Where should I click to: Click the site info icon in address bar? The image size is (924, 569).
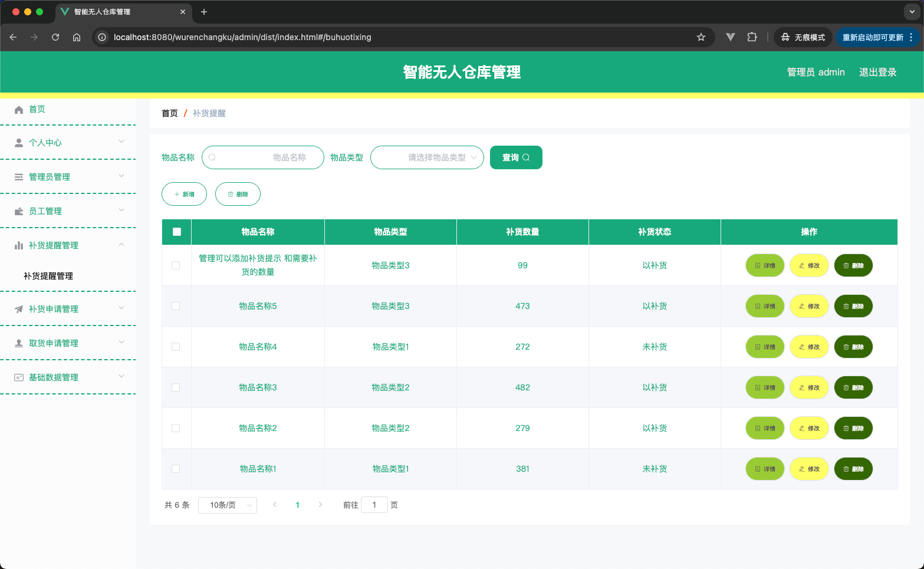102,37
